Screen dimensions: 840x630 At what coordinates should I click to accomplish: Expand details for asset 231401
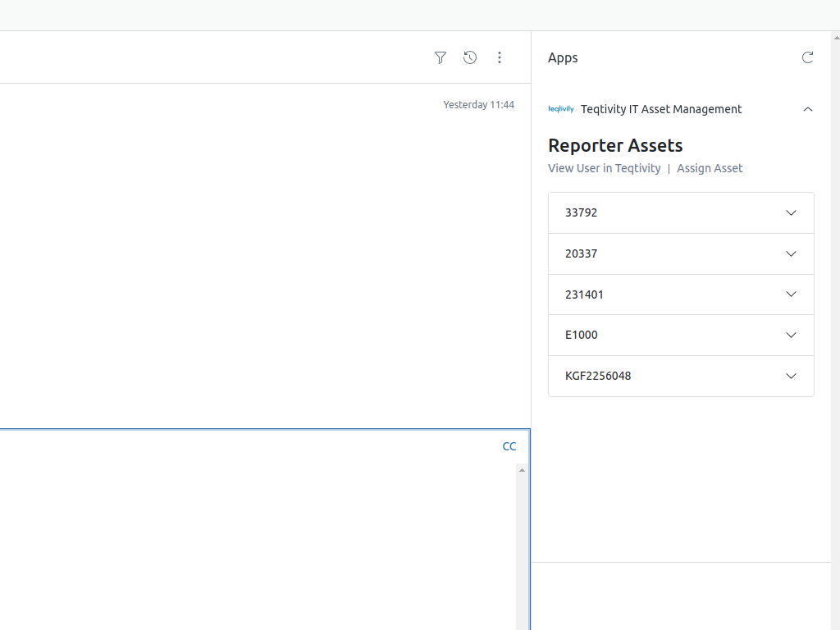click(791, 294)
